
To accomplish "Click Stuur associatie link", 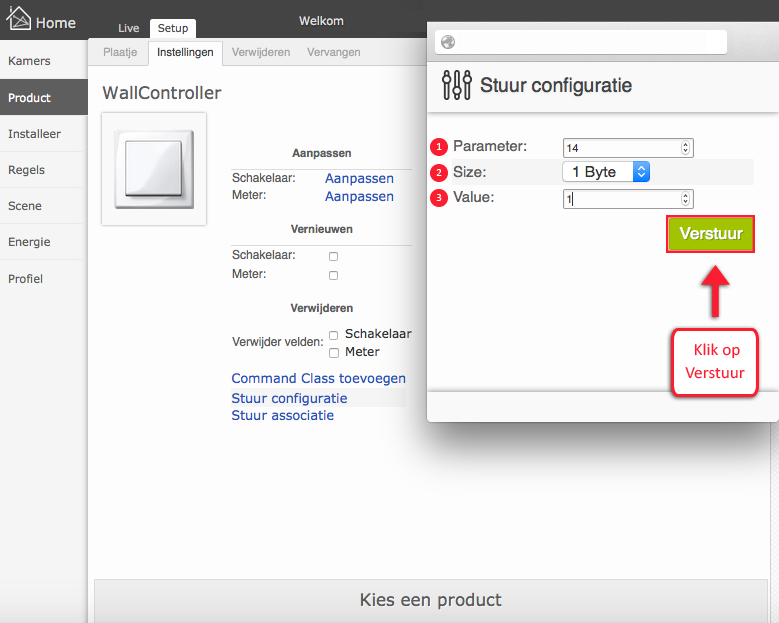I will point(283,415).
